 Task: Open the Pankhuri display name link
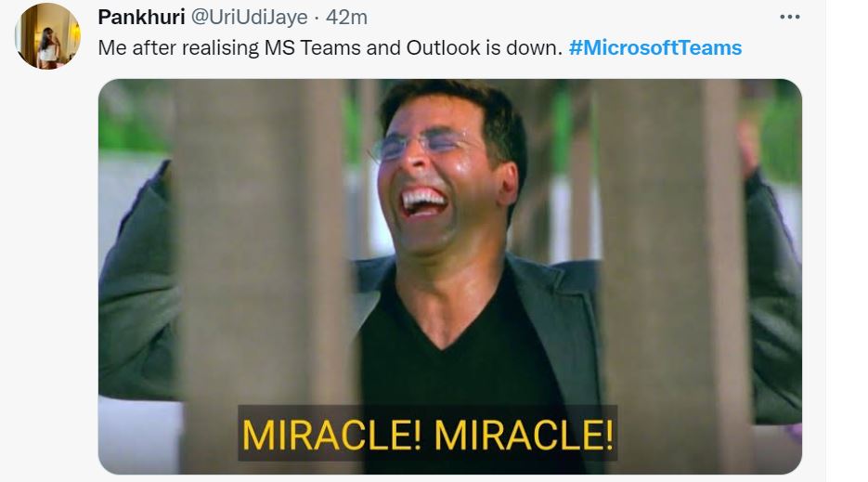[141, 18]
